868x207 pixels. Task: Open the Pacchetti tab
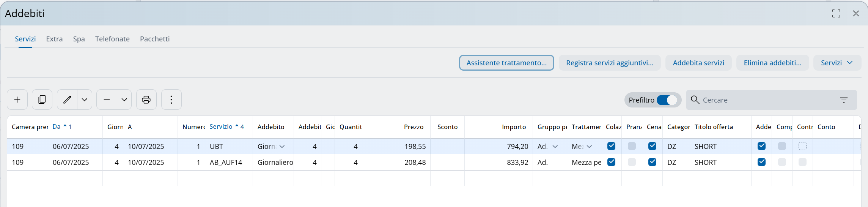tap(155, 39)
